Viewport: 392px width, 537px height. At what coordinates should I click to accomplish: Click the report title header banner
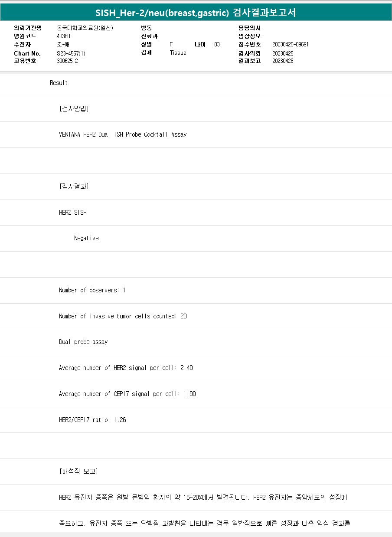click(x=196, y=13)
